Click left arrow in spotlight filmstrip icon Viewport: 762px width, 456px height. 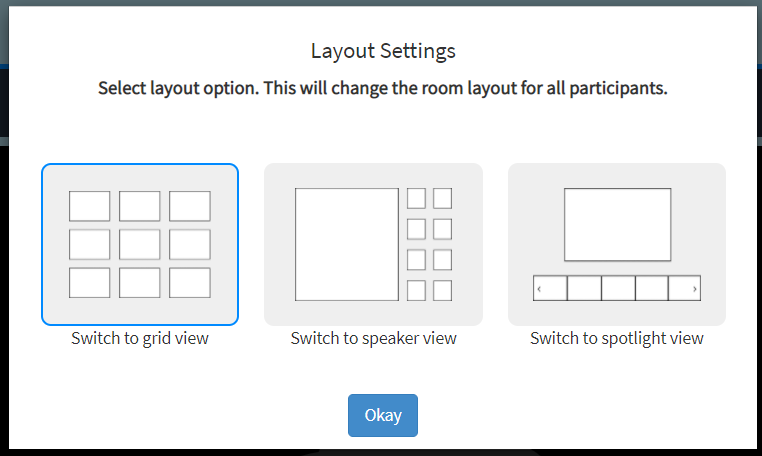pyautogui.click(x=539, y=289)
